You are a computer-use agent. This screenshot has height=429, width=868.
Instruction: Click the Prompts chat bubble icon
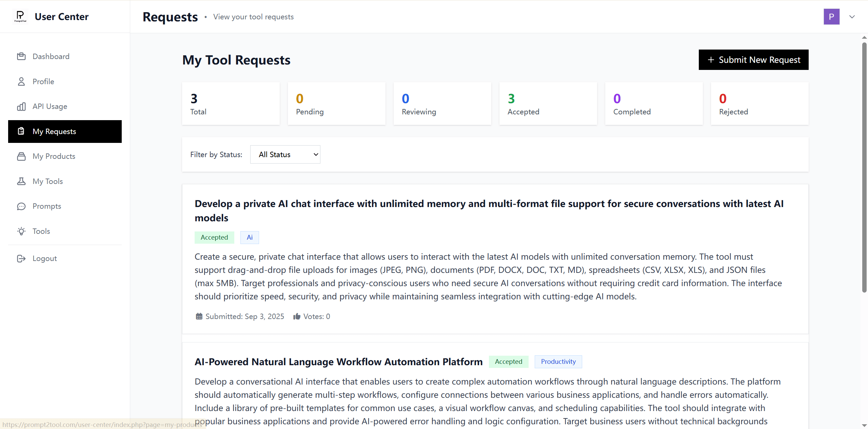tap(21, 206)
